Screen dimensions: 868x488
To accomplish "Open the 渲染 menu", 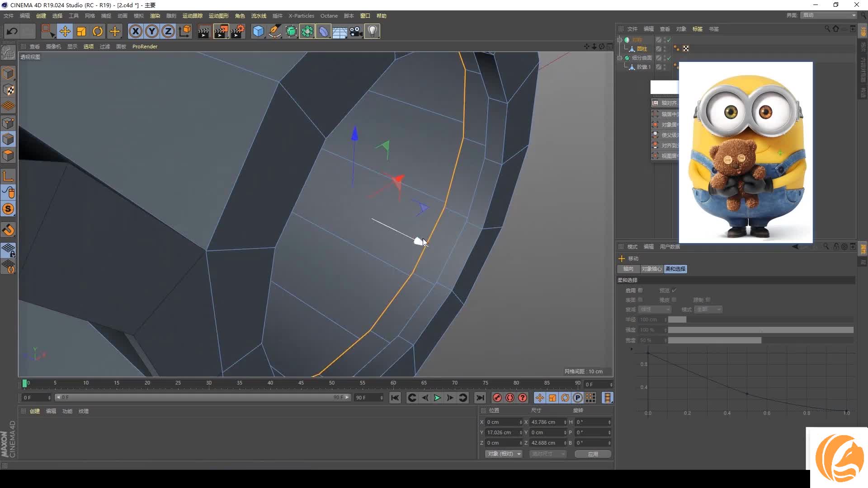I will coord(155,16).
